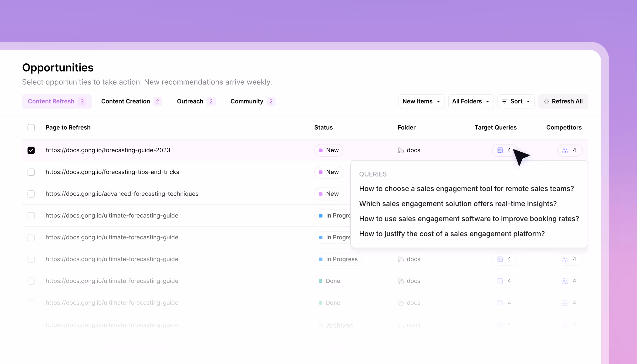Expand the All Folders dropdown
Image resolution: width=637 pixels, height=364 pixels.
coord(470,101)
